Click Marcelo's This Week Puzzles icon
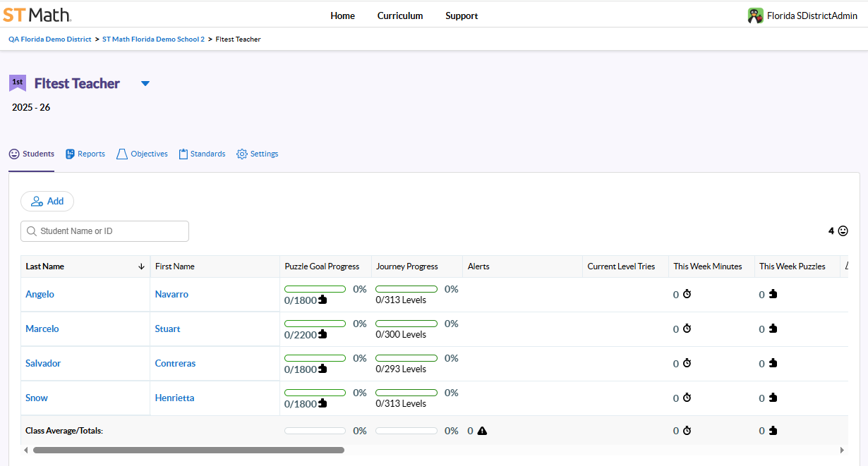 773,329
